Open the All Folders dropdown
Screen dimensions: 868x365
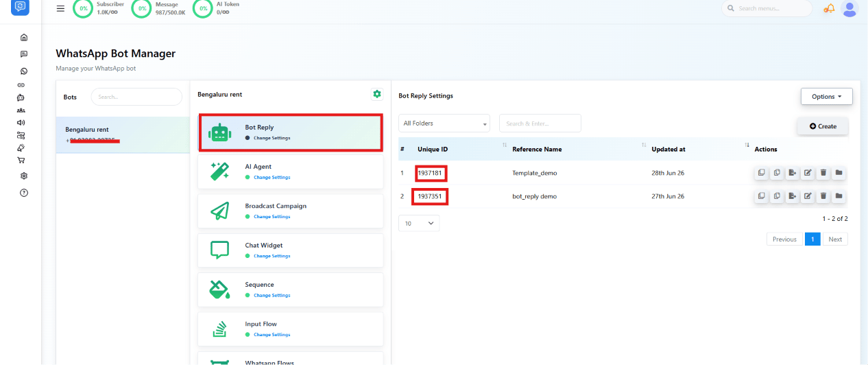(444, 123)
